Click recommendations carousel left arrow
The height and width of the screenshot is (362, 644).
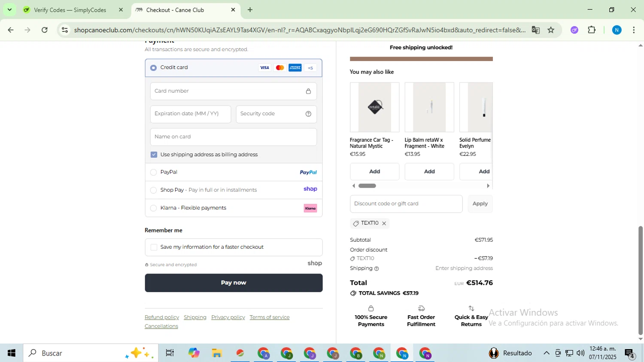[x=353, y=186]
